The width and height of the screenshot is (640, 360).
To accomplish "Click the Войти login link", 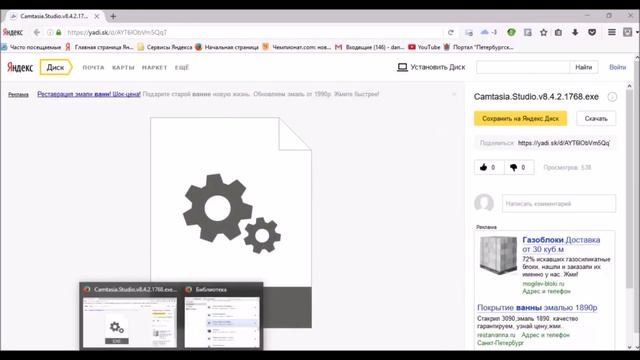I will click(618, 67).
